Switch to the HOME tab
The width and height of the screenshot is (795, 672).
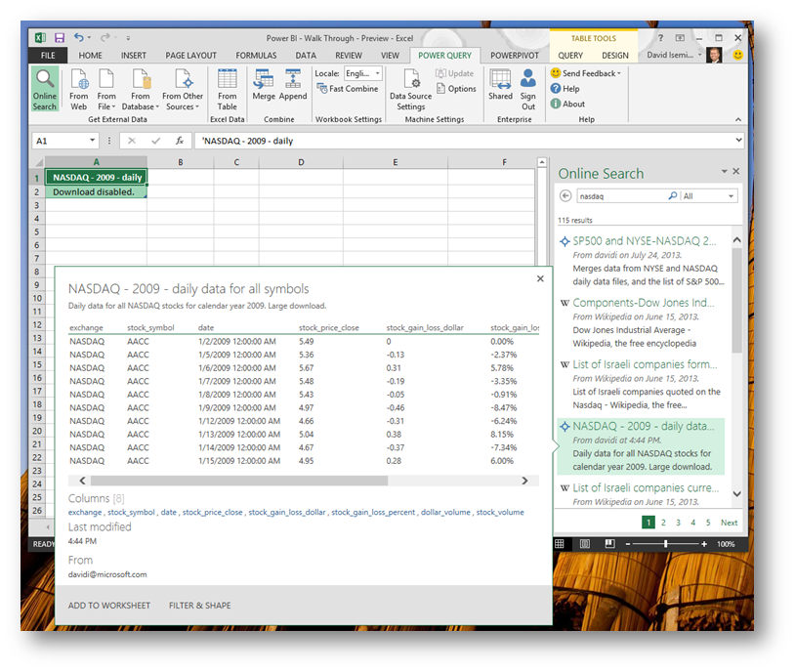[90, 56]
